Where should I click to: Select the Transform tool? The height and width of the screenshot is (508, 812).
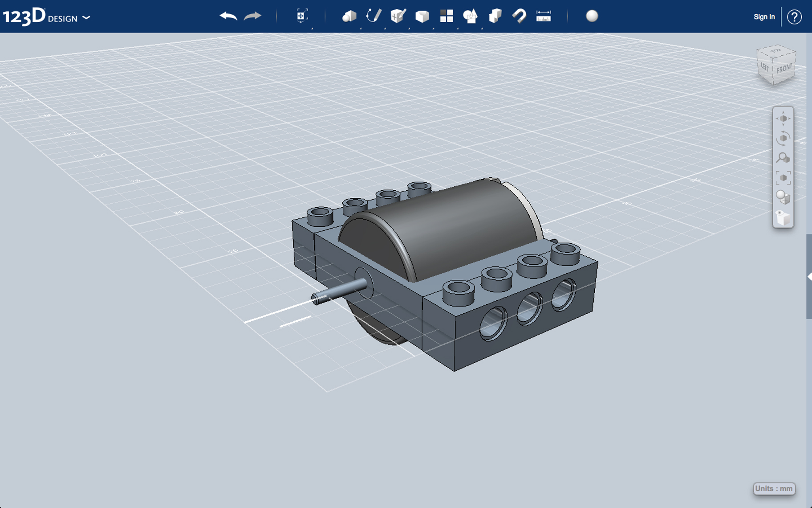(302, 16)
